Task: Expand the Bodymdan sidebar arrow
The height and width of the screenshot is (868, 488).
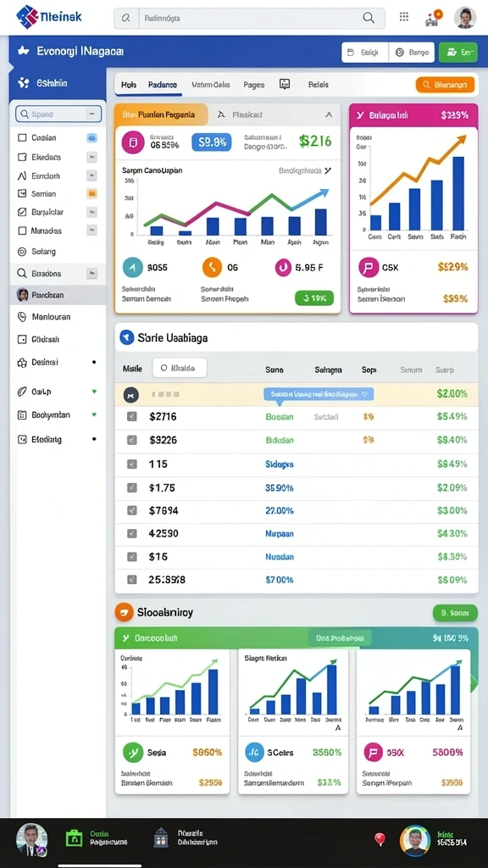Action: tap(94, 415)
